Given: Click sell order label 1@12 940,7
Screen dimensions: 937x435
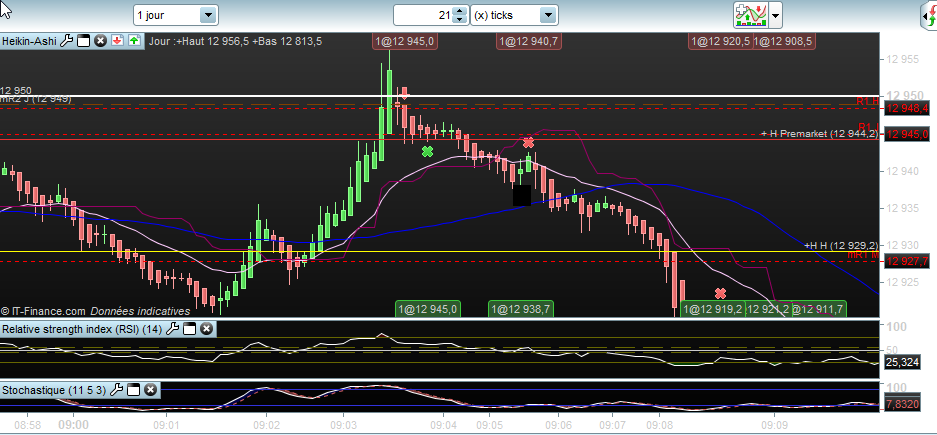Looking at the screenshot, I should (530, 41).
